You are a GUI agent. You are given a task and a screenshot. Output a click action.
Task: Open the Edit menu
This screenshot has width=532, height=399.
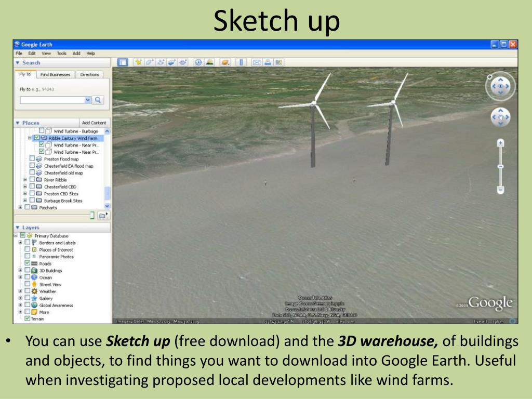[32, 54]
